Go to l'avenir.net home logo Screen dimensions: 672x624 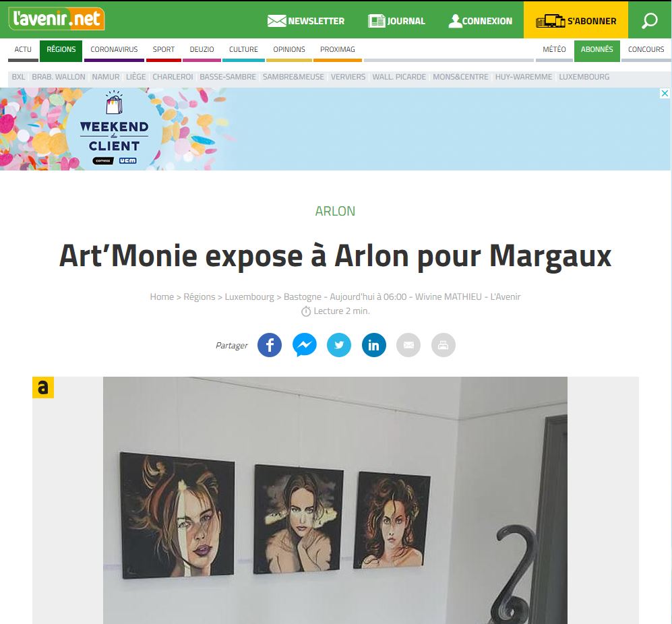click(56, 19)
